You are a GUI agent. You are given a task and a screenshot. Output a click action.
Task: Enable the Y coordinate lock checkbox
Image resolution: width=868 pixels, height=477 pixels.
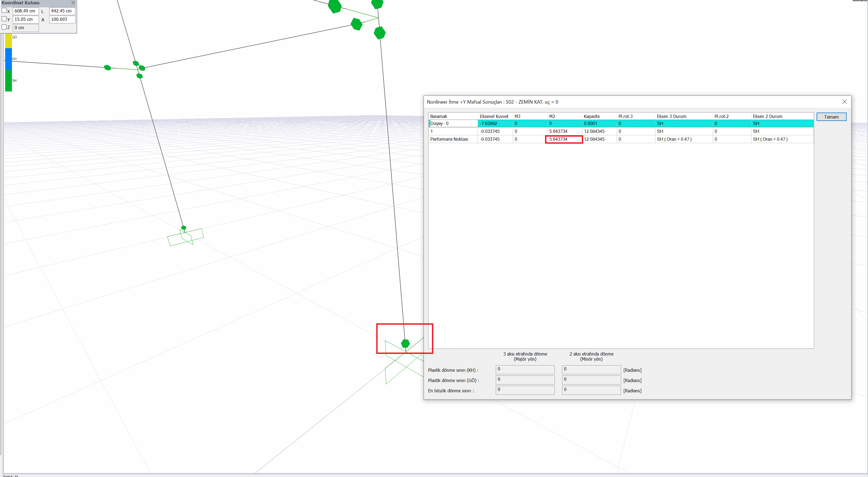[x=4, y=19]
